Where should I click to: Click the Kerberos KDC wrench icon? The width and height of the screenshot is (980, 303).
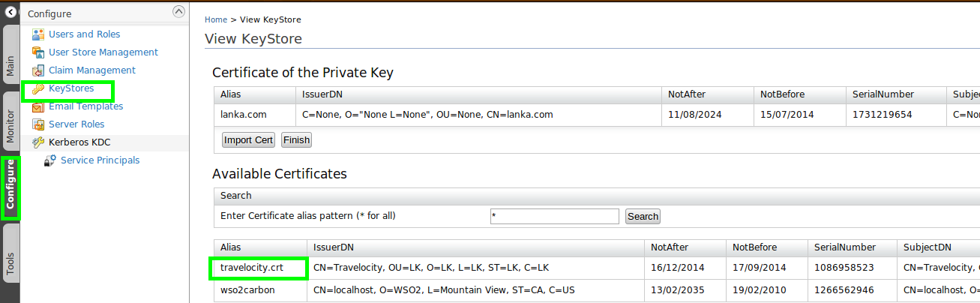[x=38, y=142]
